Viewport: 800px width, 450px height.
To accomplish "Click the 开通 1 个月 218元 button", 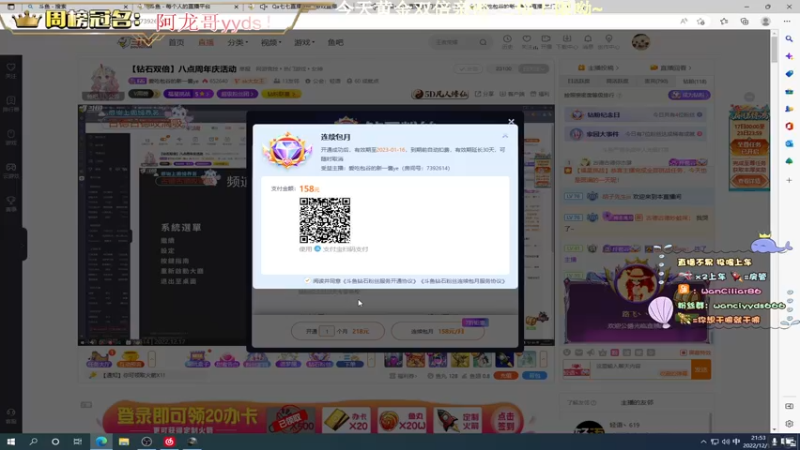I will [x=338, y=331].
